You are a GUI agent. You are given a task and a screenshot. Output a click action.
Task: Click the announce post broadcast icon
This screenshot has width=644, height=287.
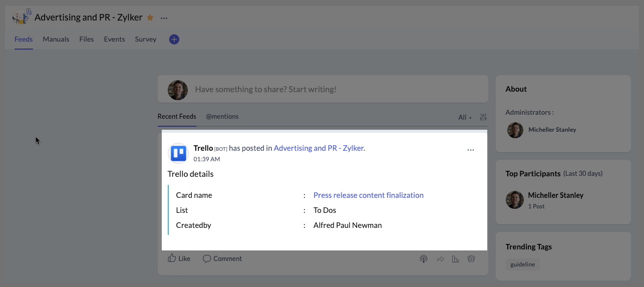(x=423, y=259)
